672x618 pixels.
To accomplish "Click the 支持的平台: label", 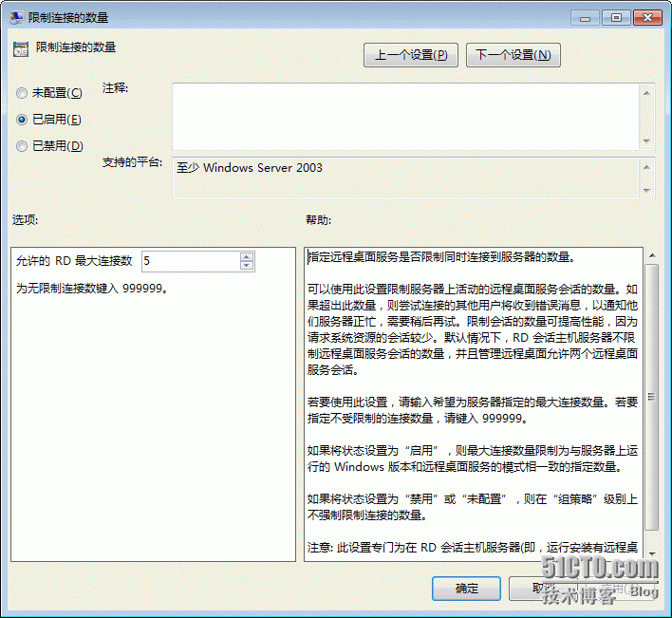I will [x=132, y=162].
